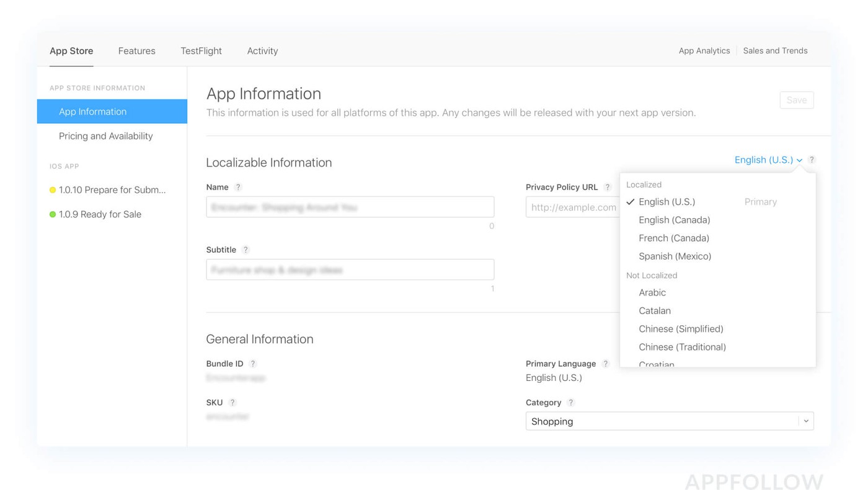Select version 1.0.10 Prepare for Submission
Image resolution: width=868 pixels, height=490 pixels.
112,190
